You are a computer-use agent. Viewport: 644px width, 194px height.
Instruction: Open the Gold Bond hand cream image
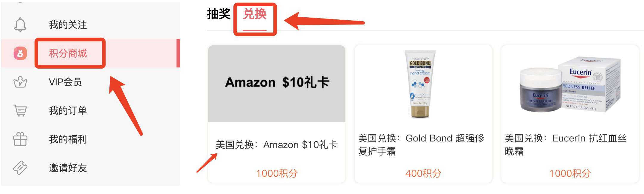(420, 84)
